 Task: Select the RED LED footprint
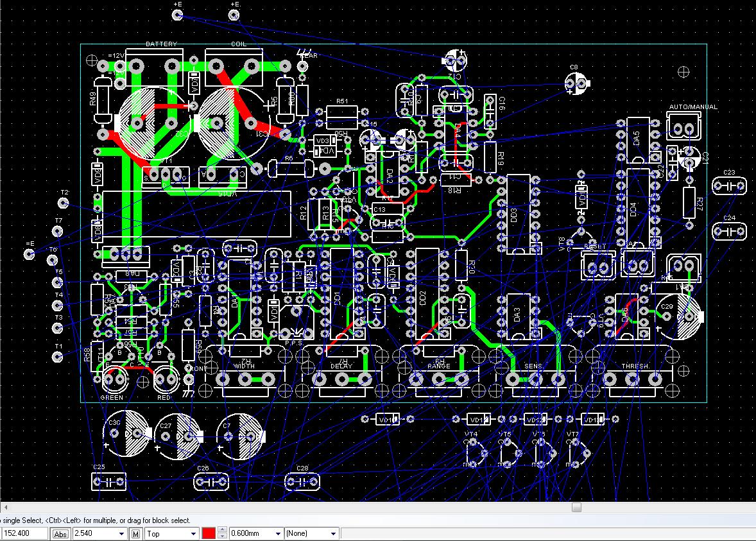(166, 380)
